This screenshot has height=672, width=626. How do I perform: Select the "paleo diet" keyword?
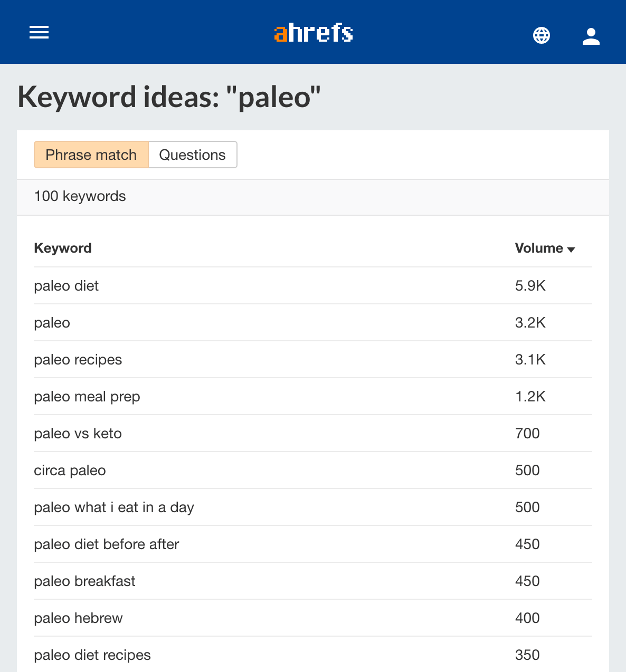tap(67, 286)
